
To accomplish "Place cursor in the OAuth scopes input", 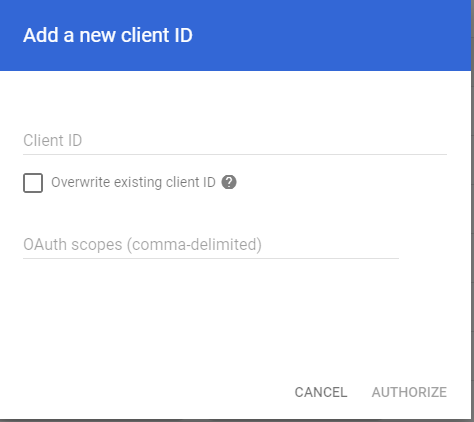I will click(x=211, y=245).
